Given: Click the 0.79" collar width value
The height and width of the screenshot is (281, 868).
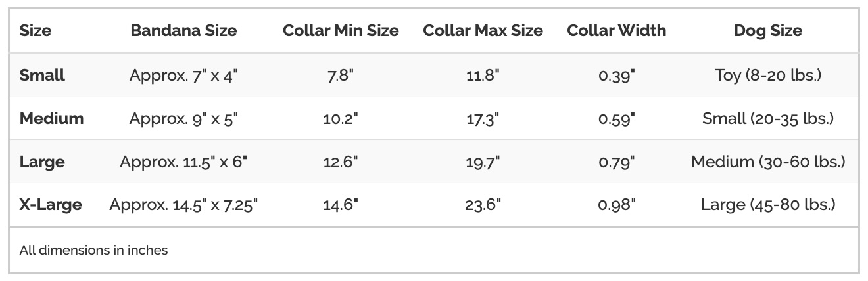Looking at the screenshot, I should pyautogui.click(x=617, y=162).
